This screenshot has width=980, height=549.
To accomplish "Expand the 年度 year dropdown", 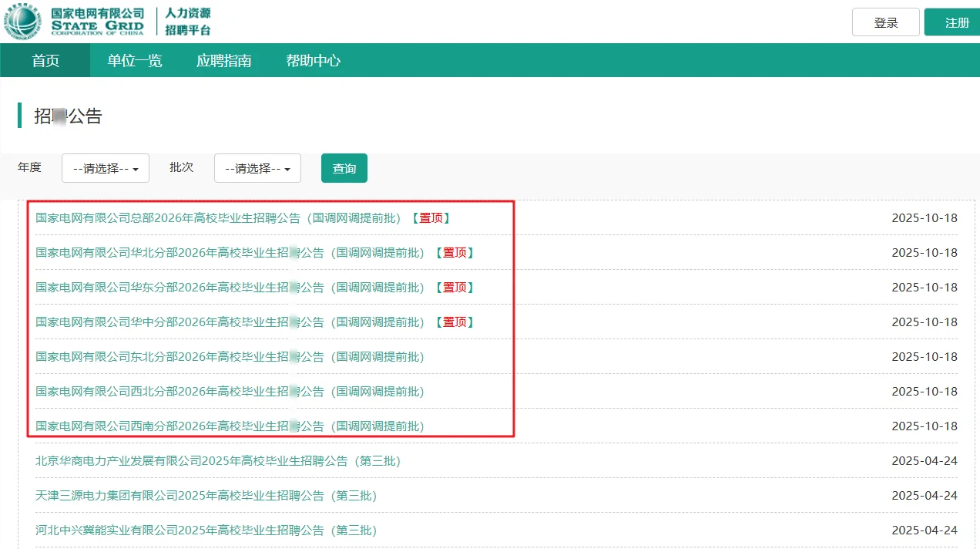I will coord(106,168).
